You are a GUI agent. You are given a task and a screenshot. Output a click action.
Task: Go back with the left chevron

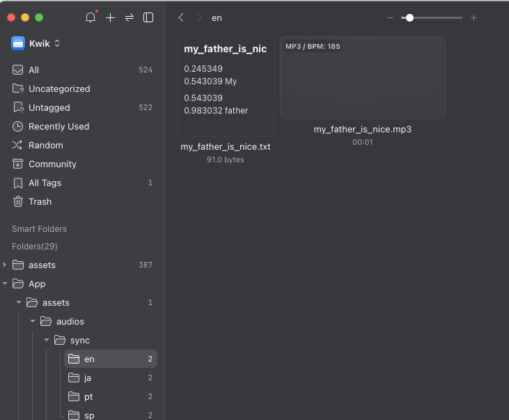tap(181, 17)
